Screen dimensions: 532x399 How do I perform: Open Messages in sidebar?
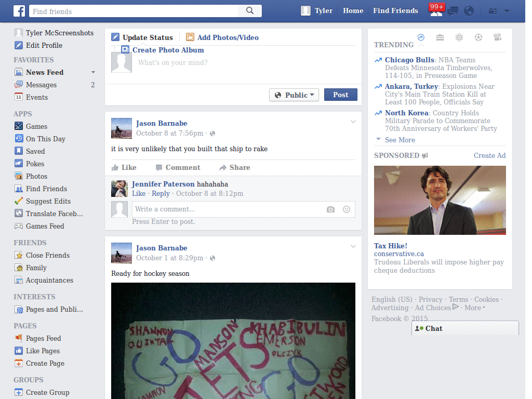(x=36, y=85)
